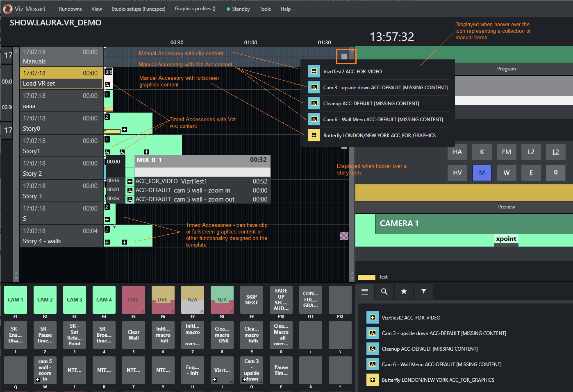Viewport: 573px width, 392px height.
Task: Toggle the W button
Action: pos(507,173)
